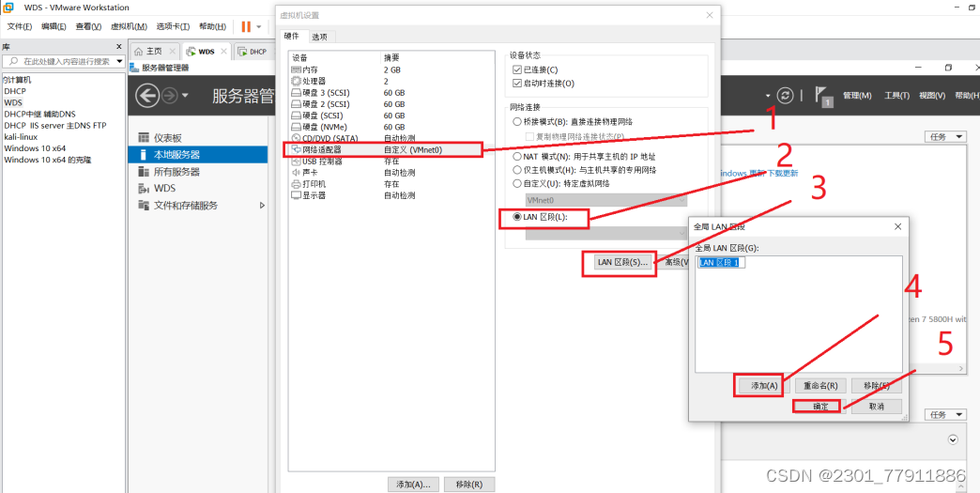Toggle 已连接(C) checkbox
This screenshot has width=980, height=493.
pos(516,69)
